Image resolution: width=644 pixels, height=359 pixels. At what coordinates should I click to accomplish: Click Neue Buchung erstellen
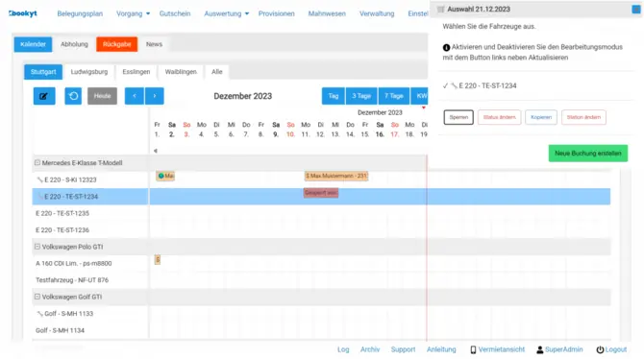[588, 153]
